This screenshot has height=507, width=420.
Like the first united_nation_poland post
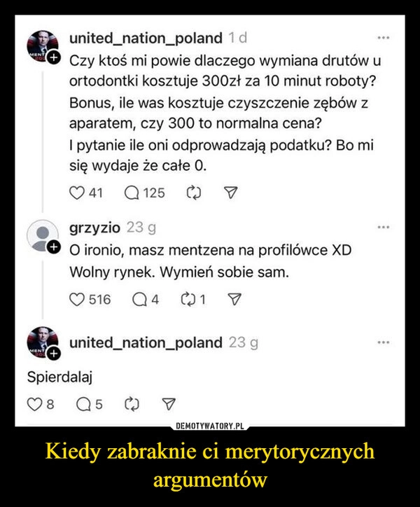pyautogui.click(x=76, y=193)
